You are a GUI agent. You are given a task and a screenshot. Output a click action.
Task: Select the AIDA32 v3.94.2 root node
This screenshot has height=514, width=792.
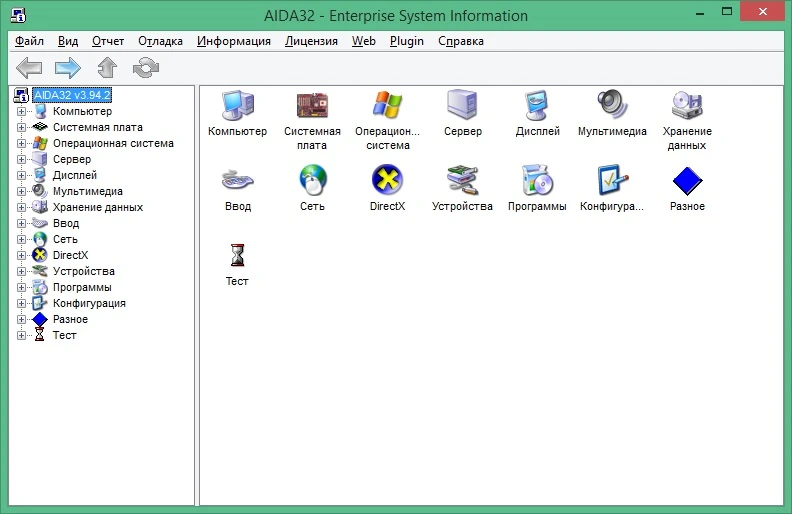click(x=72, y=95)
